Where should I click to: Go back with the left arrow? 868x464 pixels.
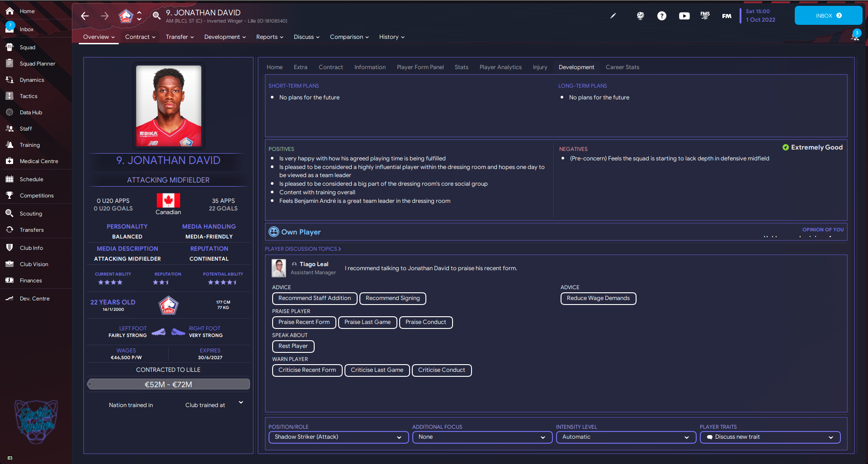(85, 16)
